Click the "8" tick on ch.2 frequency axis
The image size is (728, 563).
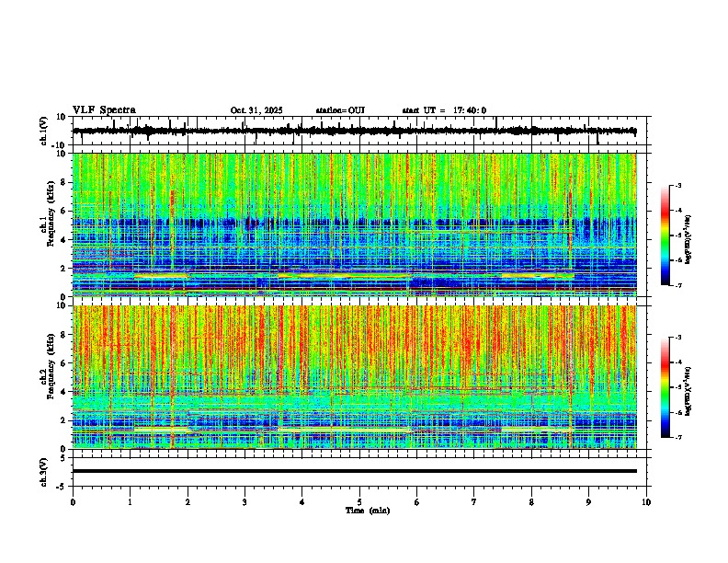[x=63, y=335]
